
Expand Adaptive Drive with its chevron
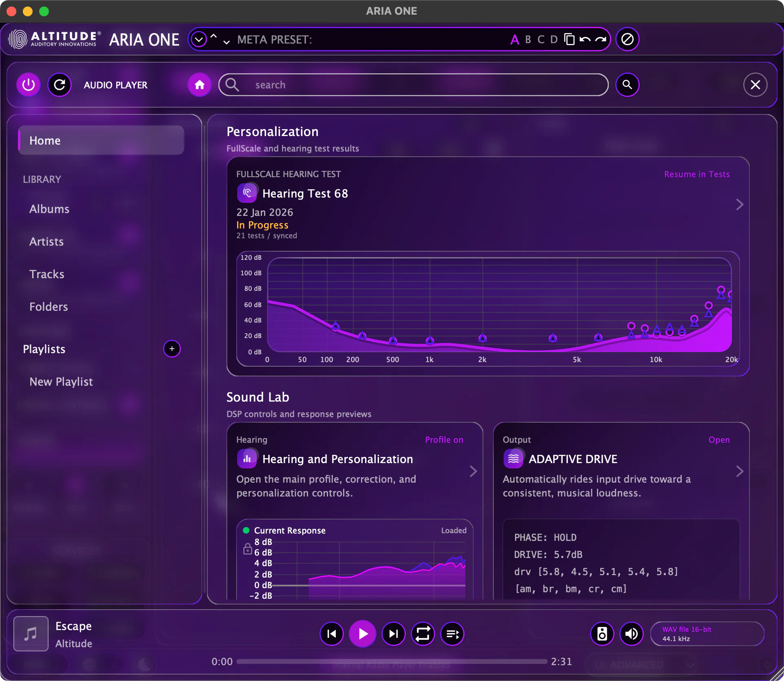click(x=740, y=471)
